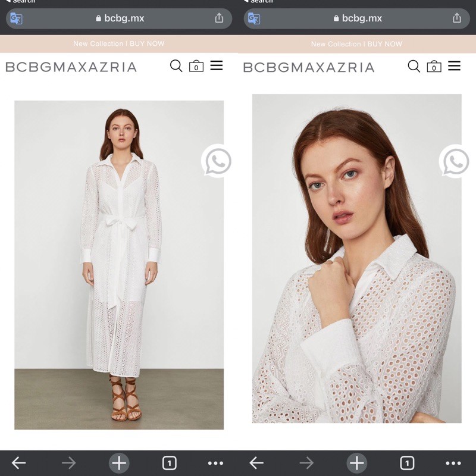Click BCBGMAXAZRIA logo on full-length dress page

point(71,67)
